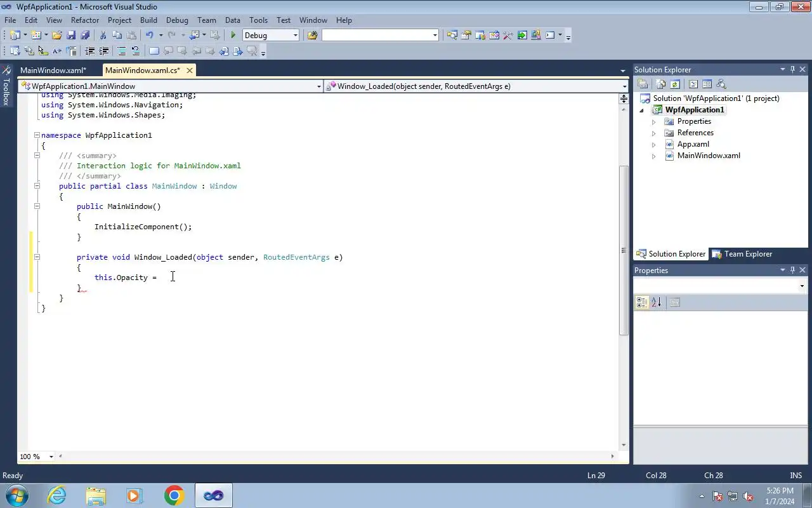Screen dimensions: 812x508
Task: Comment out the selected lines icon
Action: [122, 51]
